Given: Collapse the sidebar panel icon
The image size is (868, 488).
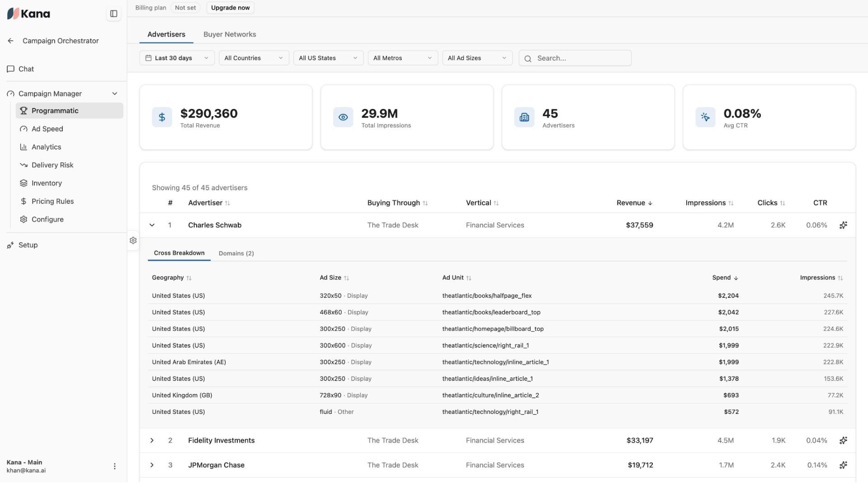Looking at the screenshot, I should [x=113, y=14].
